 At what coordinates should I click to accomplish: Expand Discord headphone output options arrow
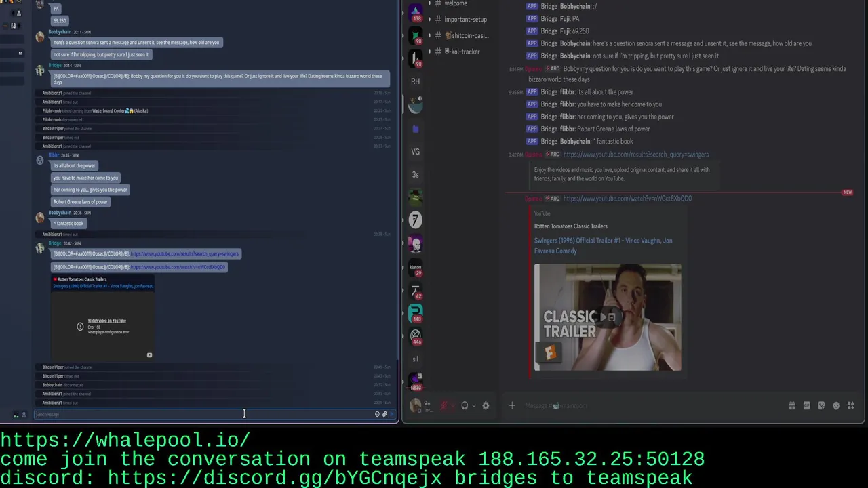[473, 406]
